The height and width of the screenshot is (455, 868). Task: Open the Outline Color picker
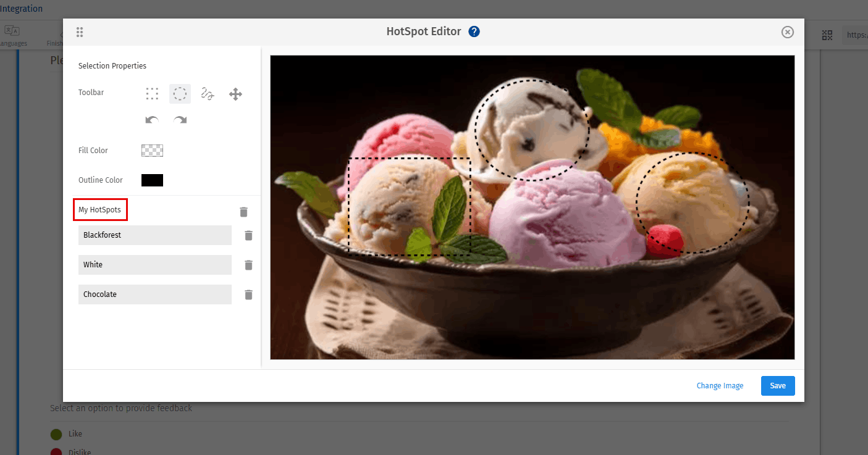coord(152,180)
